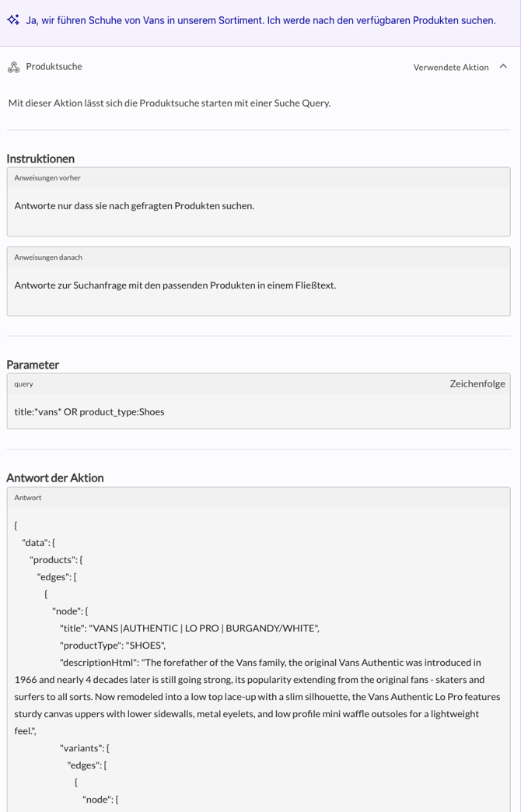Click the Instruktionen section heading
Screen dimensions: 521x812
40,159
